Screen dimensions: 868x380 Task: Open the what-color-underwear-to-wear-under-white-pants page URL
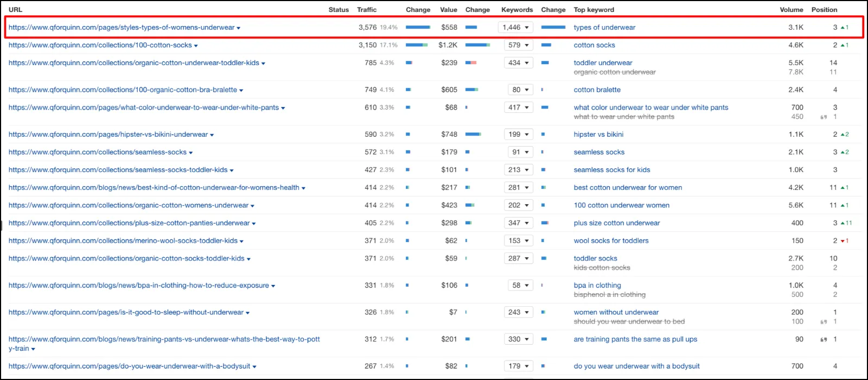pyautogui.click(x=144, y=107)
